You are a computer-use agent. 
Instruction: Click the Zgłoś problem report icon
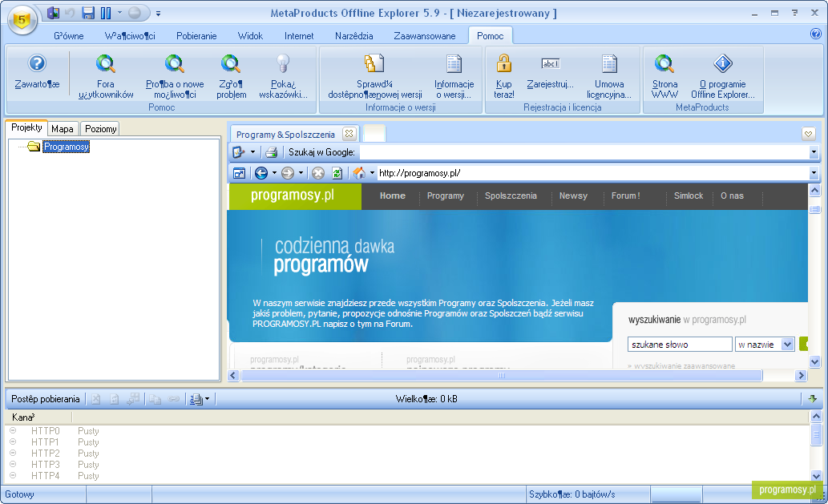(x=231, y=64)
